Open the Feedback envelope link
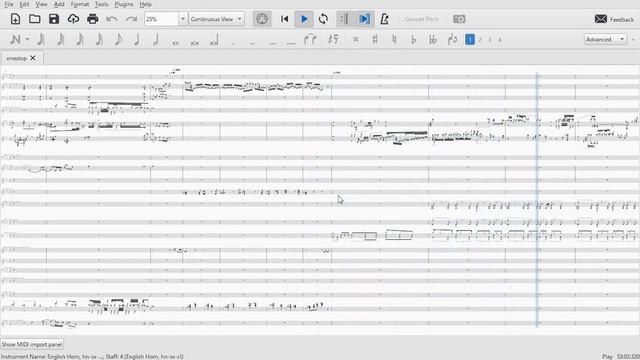 click(x=614, y=19)
